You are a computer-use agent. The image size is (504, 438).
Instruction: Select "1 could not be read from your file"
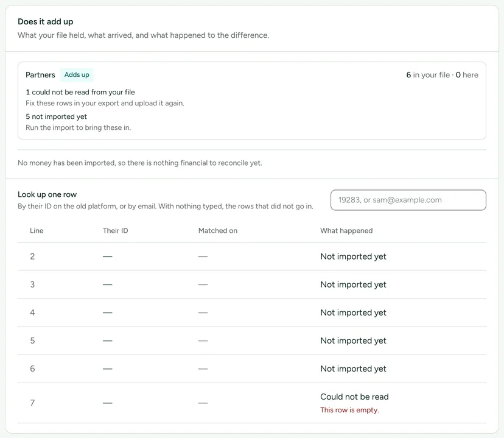click(80, 93)
